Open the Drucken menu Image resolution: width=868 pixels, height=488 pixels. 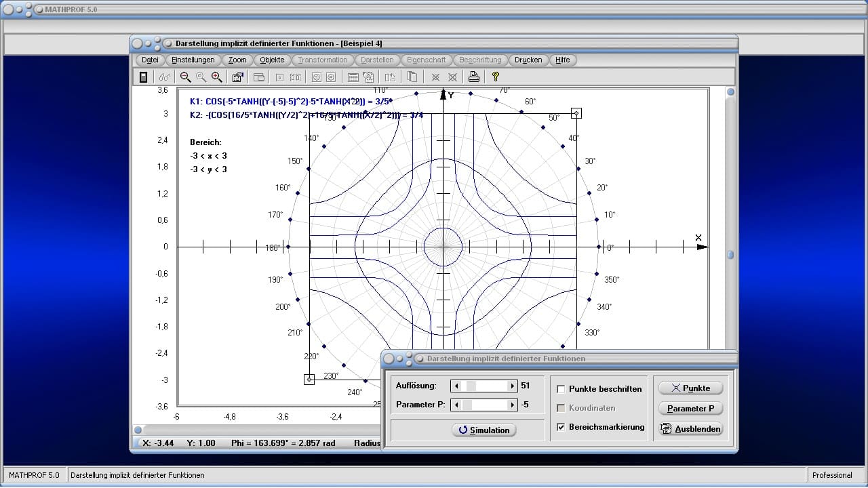coord(528,60)
